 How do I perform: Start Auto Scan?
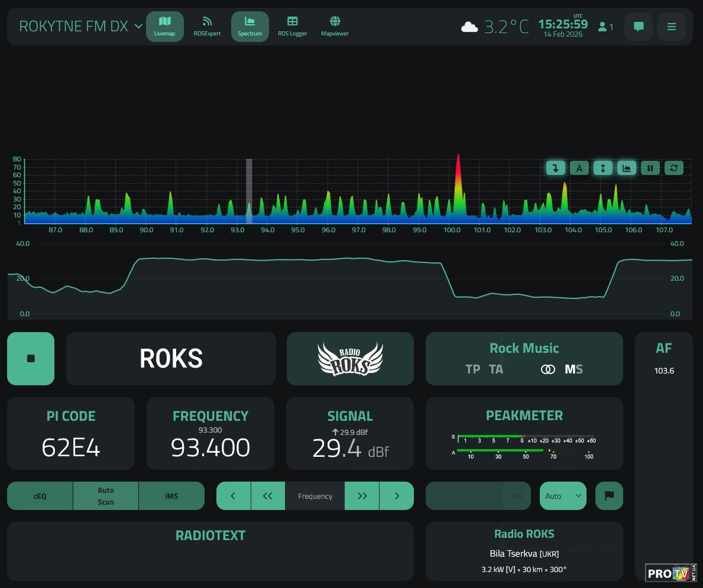[x=106, y=496]
